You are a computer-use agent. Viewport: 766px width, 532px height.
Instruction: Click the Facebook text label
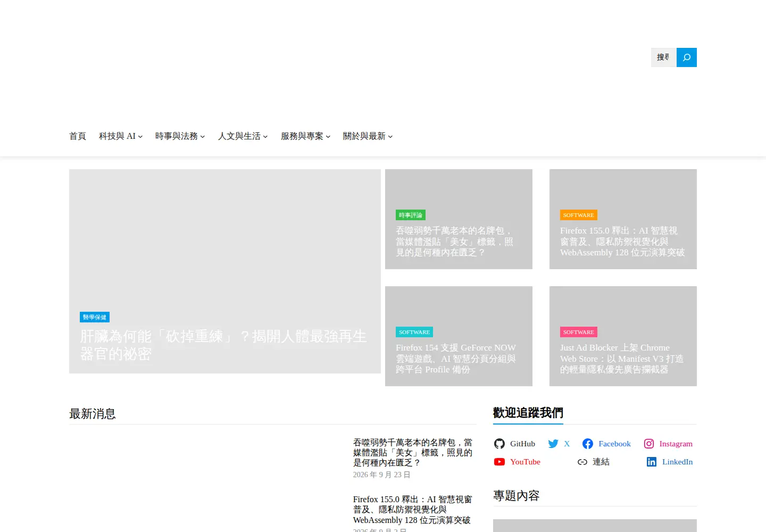coord(614,444)
